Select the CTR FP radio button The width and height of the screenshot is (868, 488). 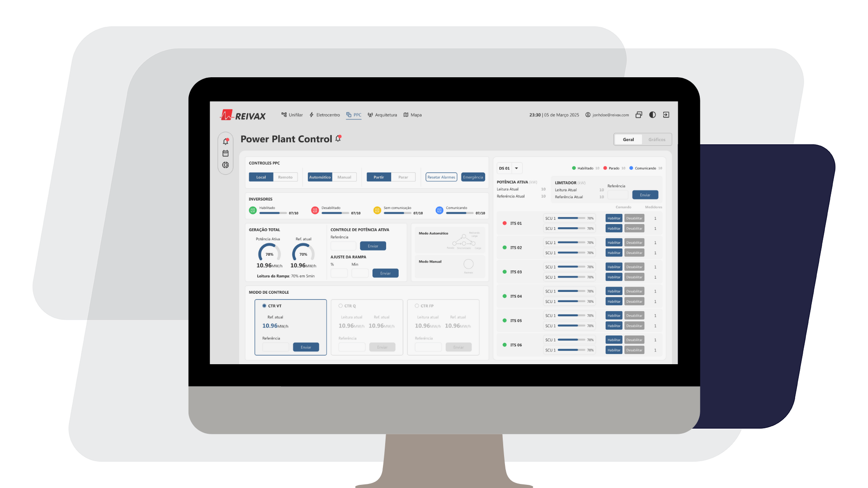point(417,306)
